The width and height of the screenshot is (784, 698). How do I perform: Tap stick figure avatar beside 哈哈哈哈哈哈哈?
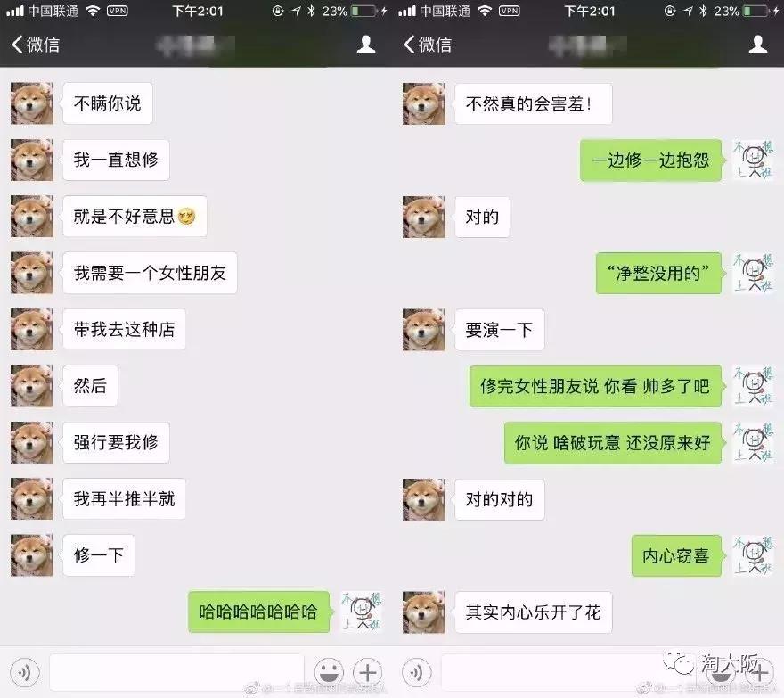point(362,612)
